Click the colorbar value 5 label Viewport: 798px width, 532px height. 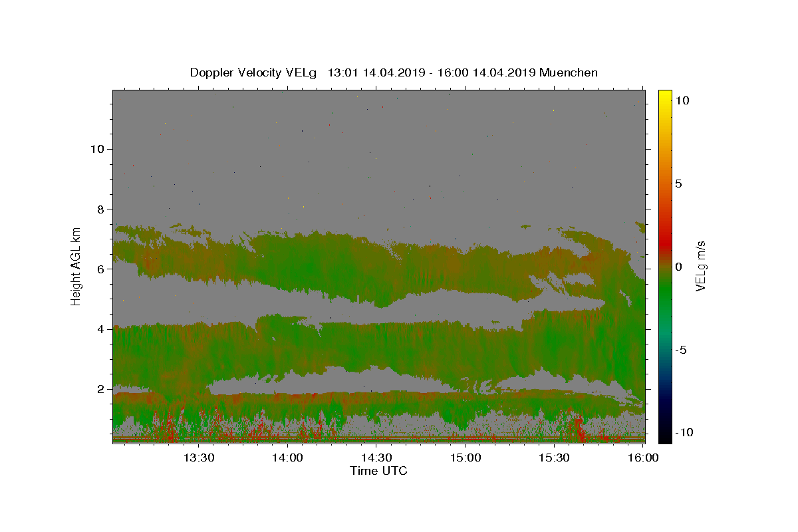678,184
